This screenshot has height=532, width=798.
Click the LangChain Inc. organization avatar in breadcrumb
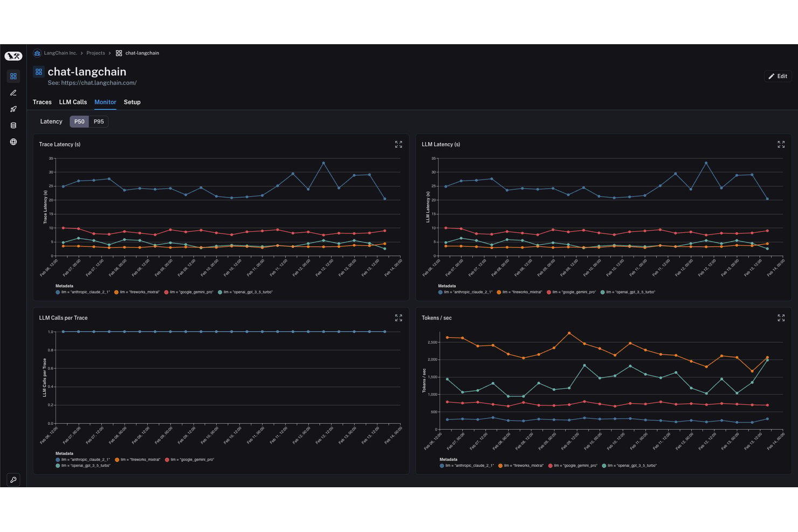[x=37, y=53]
